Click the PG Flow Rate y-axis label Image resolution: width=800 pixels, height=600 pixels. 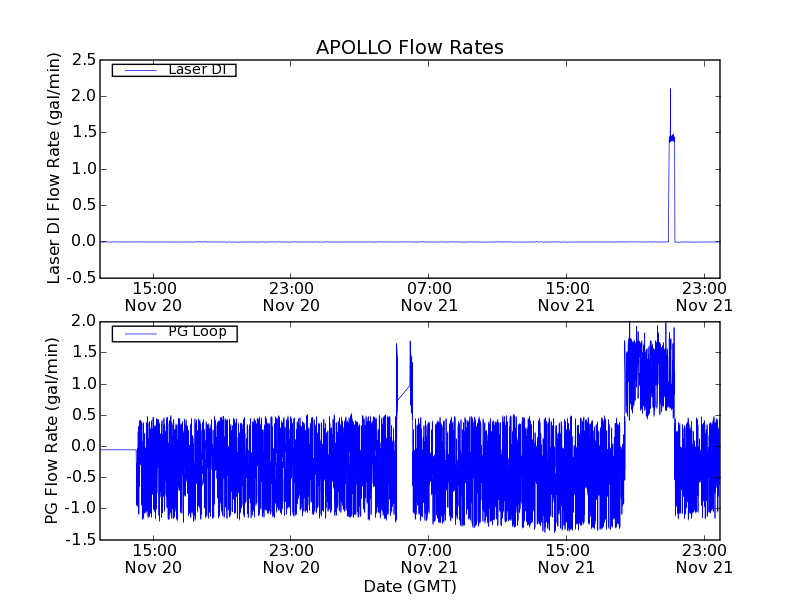click(51, 430)
